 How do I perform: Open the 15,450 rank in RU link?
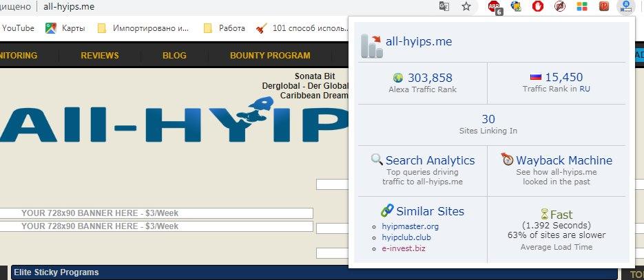pyautogui.click(x=564, y=77)
